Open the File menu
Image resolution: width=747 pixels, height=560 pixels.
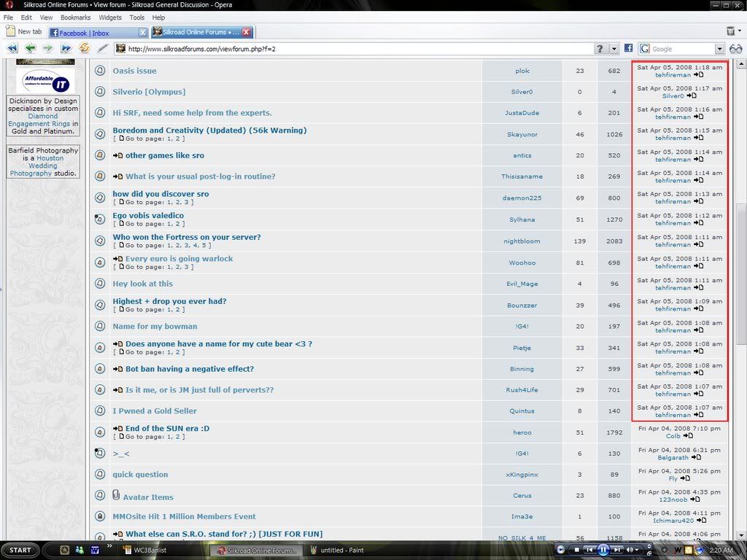click(x=8, y=17)
